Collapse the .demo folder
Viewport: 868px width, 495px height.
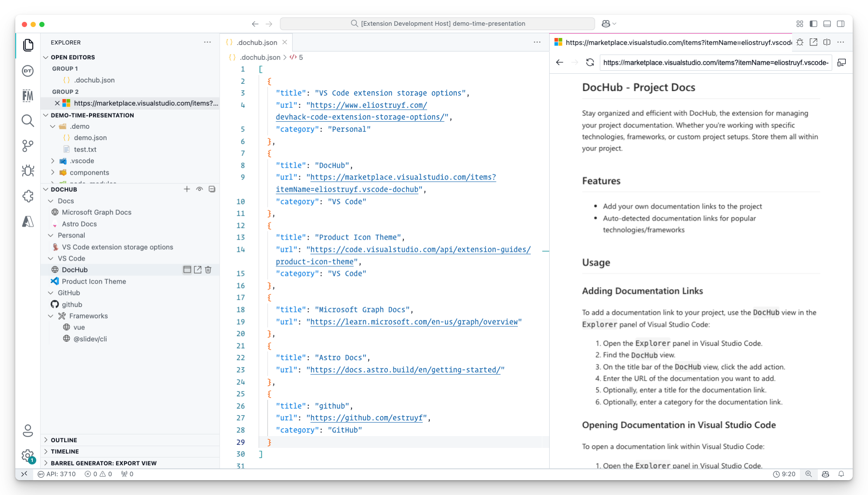point(79,126)
